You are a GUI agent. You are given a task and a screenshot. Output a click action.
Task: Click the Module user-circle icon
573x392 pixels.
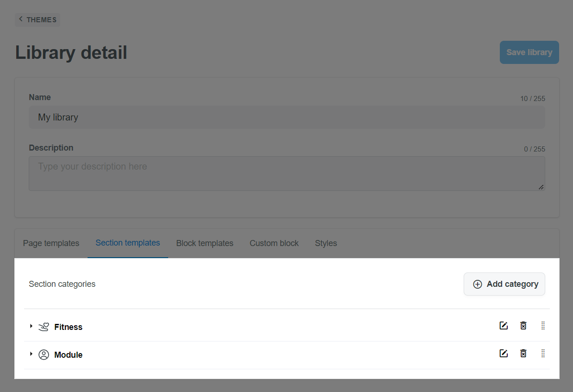click(x=44, y=355)
